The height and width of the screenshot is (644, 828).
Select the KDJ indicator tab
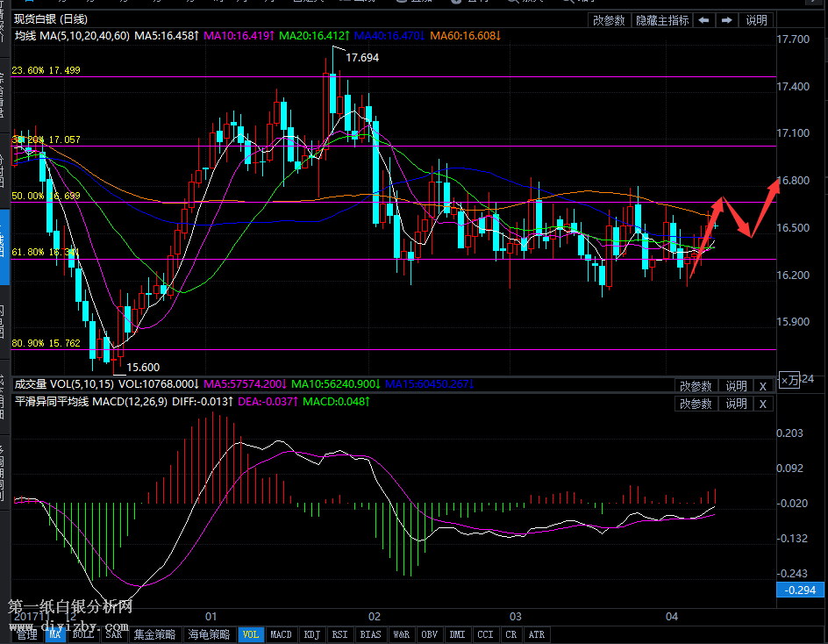click(311, 634)
